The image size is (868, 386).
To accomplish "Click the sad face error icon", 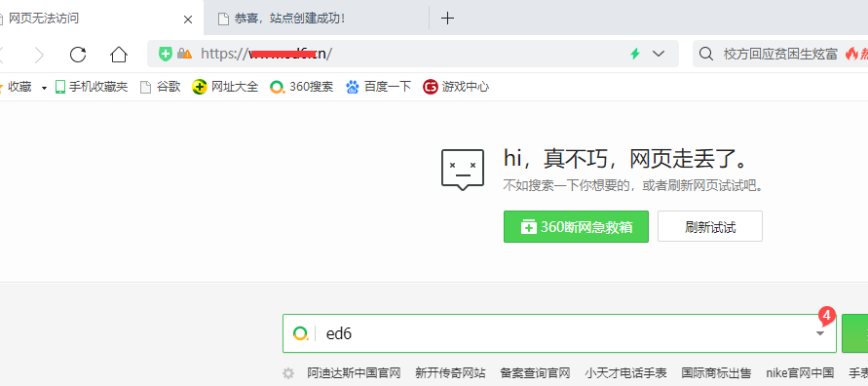I will click(x=463, y=170).
